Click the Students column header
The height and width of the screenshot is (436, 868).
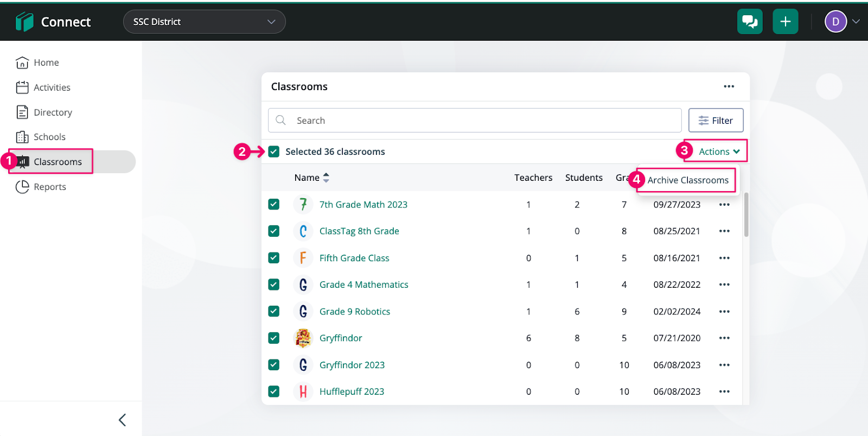pos(584,178)
